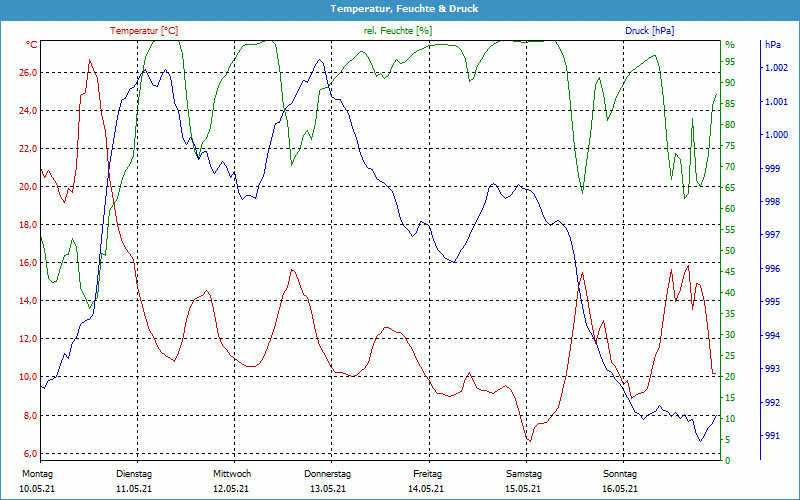Click the '1.002' pressure axis value
Viewport: 800px width, 500px height.
(x=776, y=68)
